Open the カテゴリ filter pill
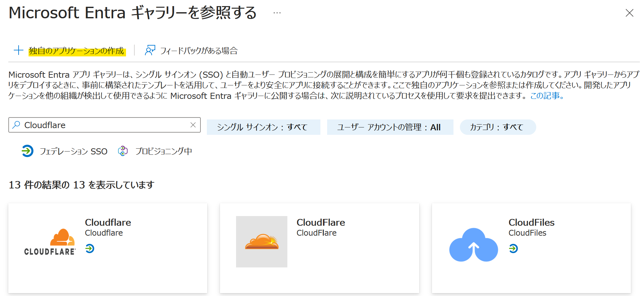The image size is (644, 296). click(x=498, y=127)
